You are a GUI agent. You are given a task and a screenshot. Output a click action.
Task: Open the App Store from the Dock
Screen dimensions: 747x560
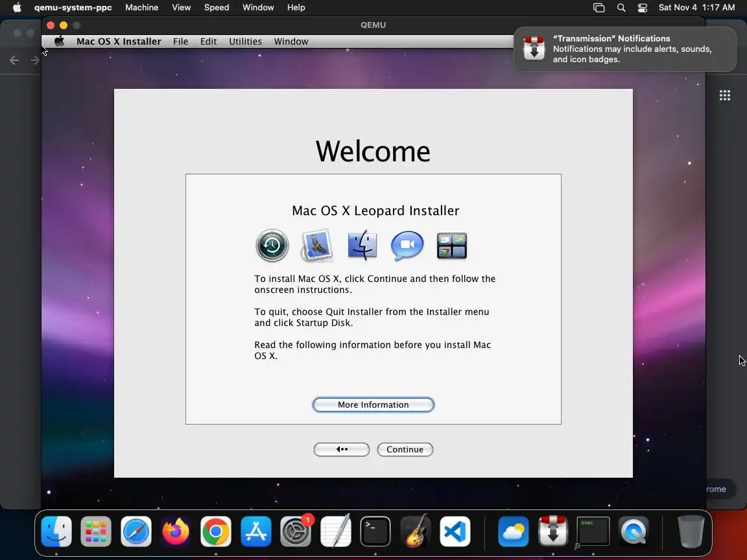[x=256, y=531]
